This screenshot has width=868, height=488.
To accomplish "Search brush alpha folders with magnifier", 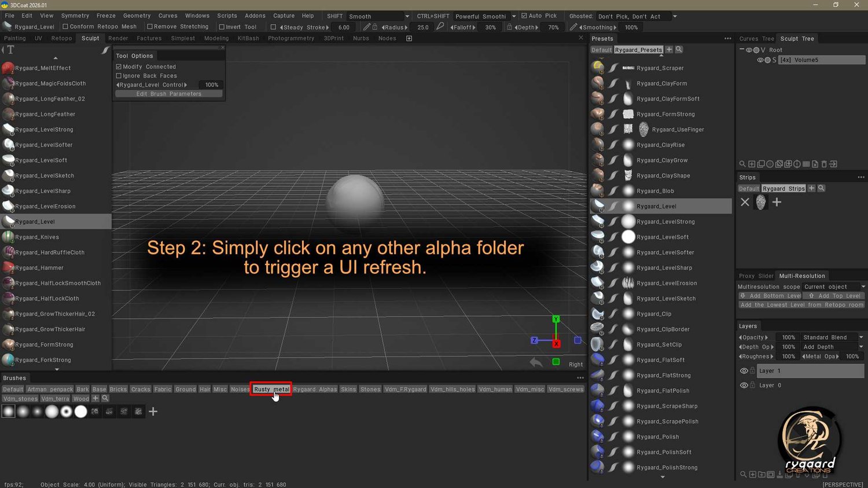I will [x=105, y=398].
